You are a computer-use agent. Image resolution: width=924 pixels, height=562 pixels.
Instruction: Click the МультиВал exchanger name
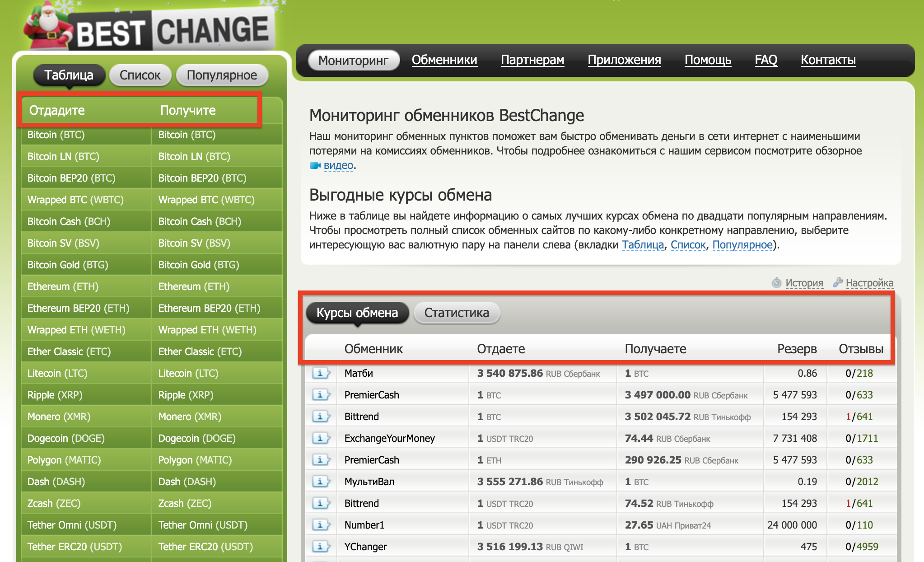click(x=369, y=482)
